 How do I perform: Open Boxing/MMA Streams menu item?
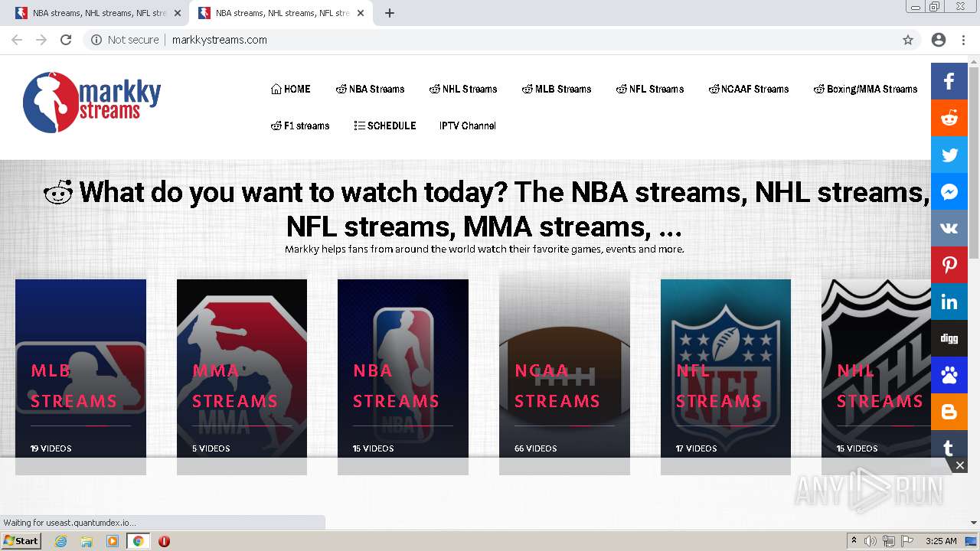[x=865, y=89]
